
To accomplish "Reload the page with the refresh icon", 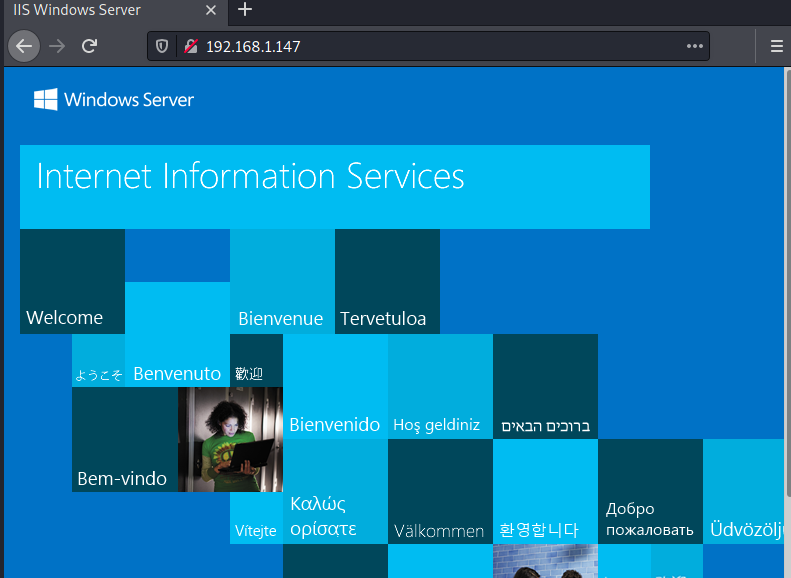I will [90, 46].
